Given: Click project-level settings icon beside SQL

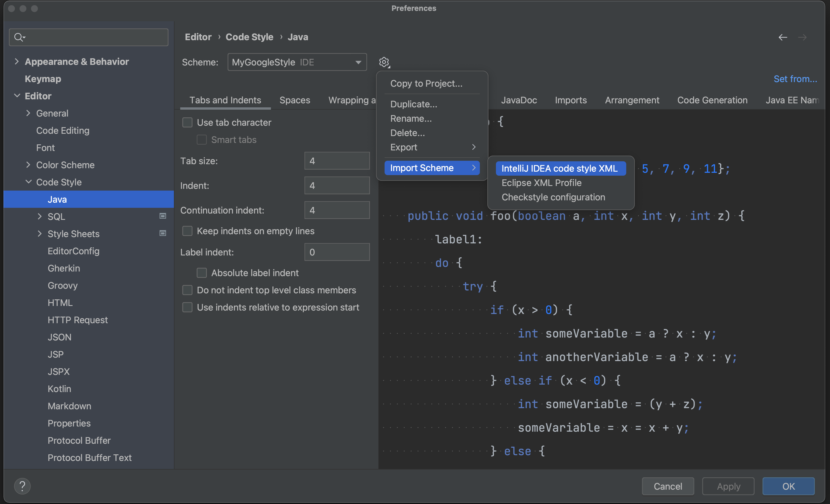Looking at the screenshot, I should coord(163,216).
